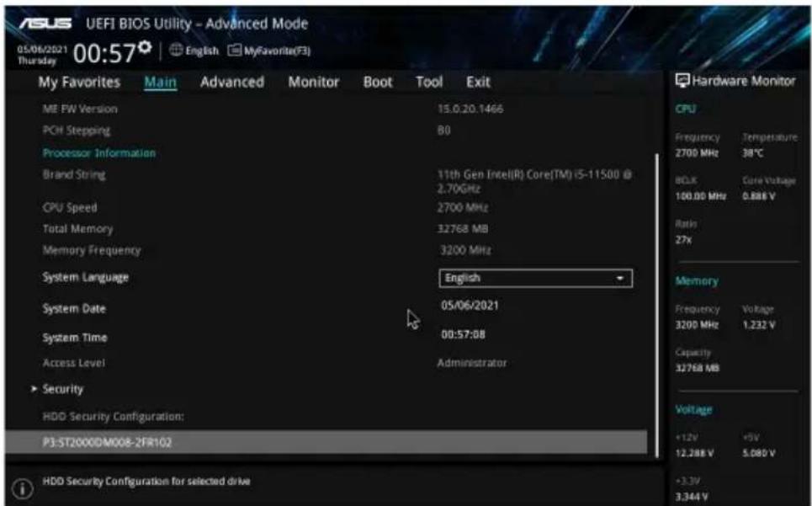Click the Access Level Administrator value
Image resolution: width=812 pixels, height=506 pixels.
pyautogui.click(x=472, y=363)
